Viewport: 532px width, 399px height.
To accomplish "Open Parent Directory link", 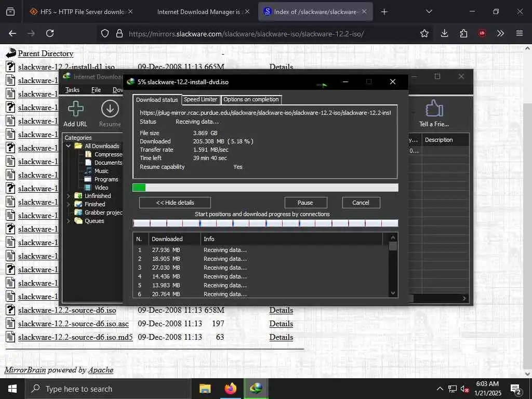I will (46, 54).
